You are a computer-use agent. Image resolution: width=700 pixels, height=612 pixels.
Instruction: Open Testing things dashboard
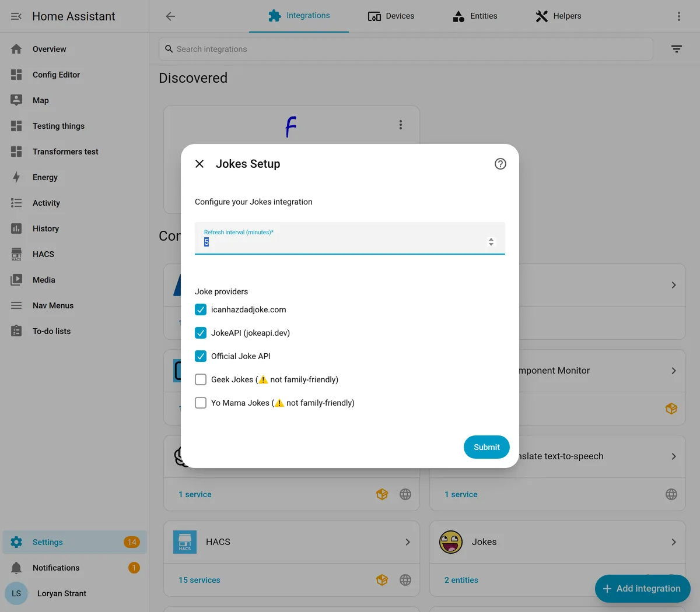(75, 126)
